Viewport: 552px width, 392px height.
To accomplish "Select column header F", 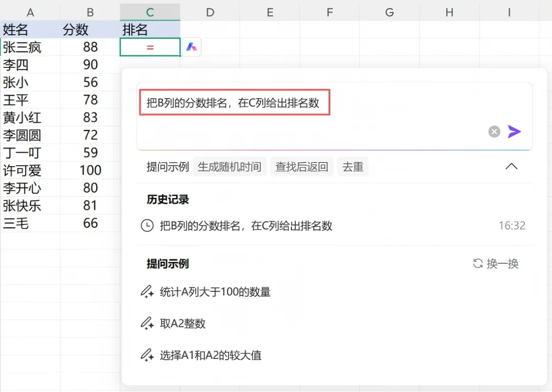I will [330, 12].
